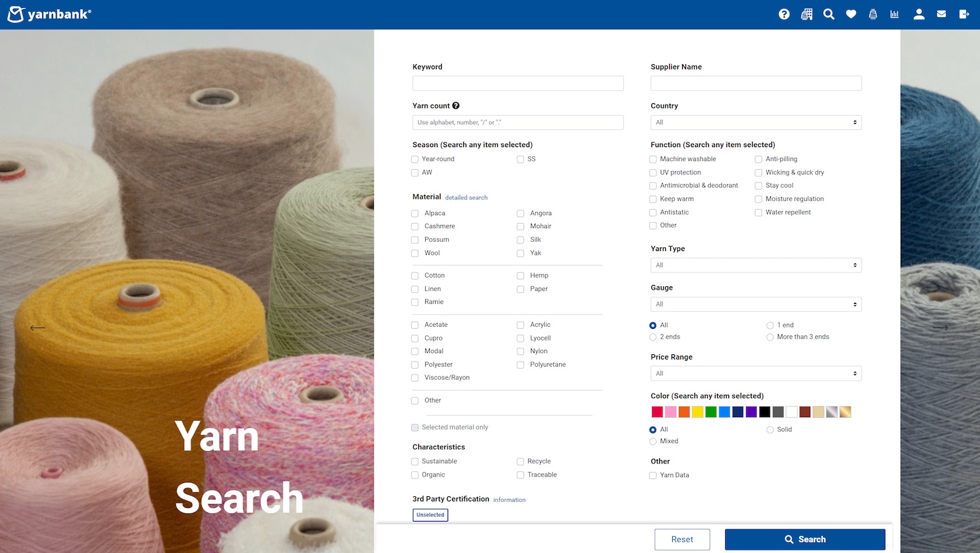Open the 3rd Party Certification information link
Screen dimensions: 980x553
coord(509,500)
